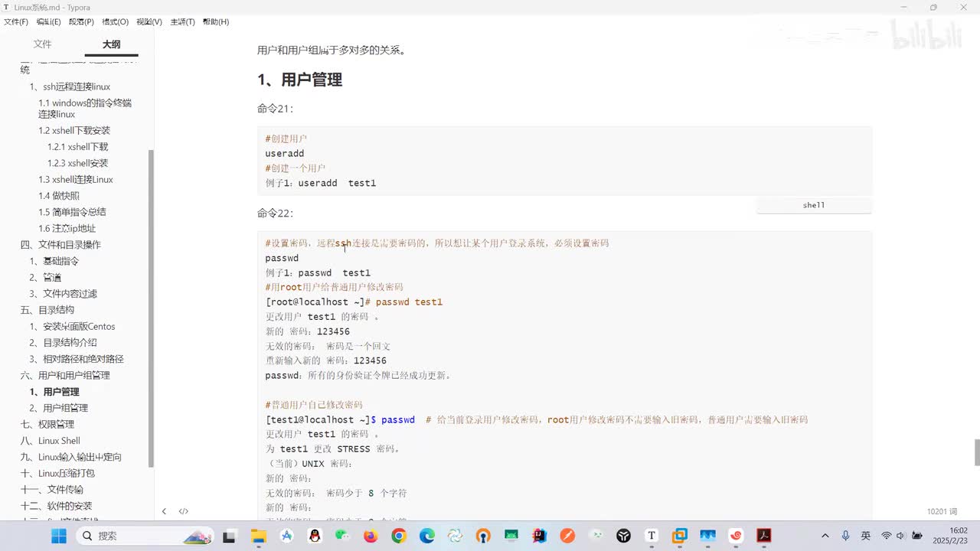Go to 管道 outline item

(x=45, y=277)
